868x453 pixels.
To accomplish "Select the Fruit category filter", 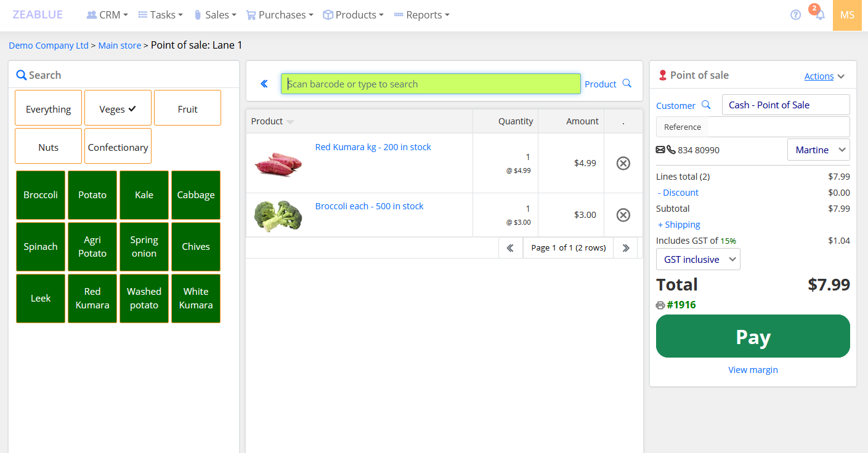I will point(187,108).
